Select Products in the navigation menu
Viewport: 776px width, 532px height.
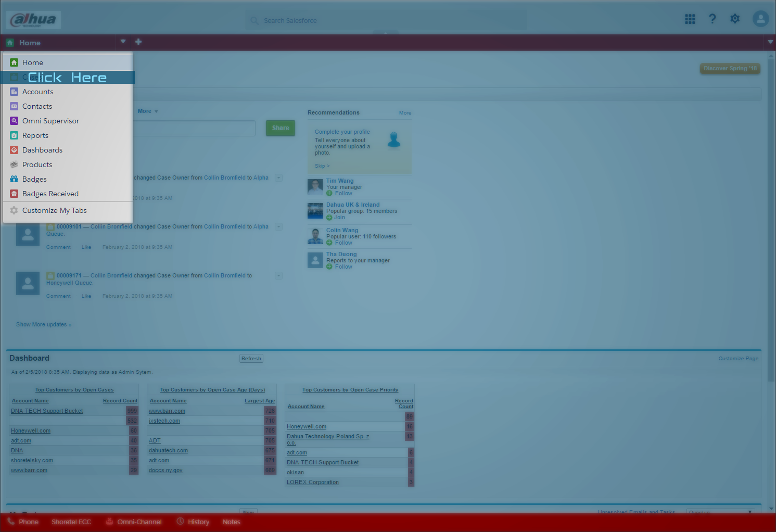(68, 164)
